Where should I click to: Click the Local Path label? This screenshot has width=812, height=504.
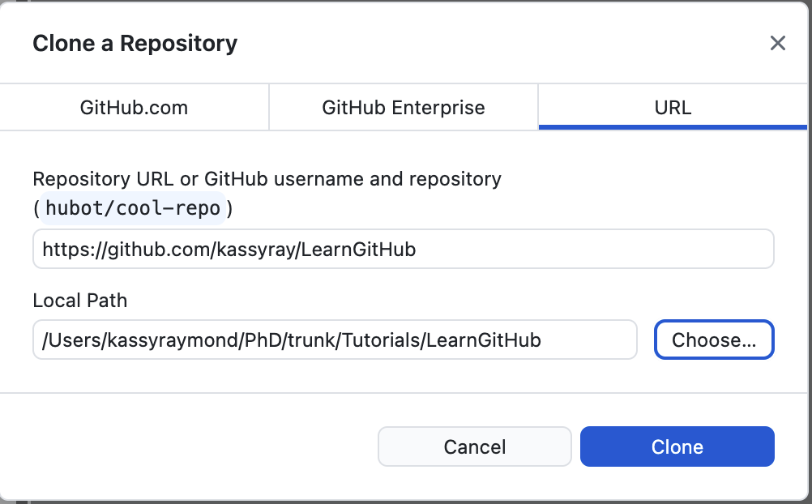79,301
